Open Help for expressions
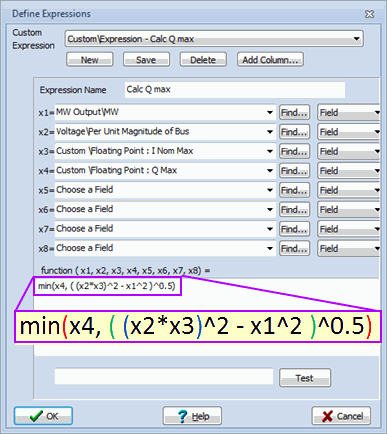Screen dimensions: 387x434 (192, 416)
